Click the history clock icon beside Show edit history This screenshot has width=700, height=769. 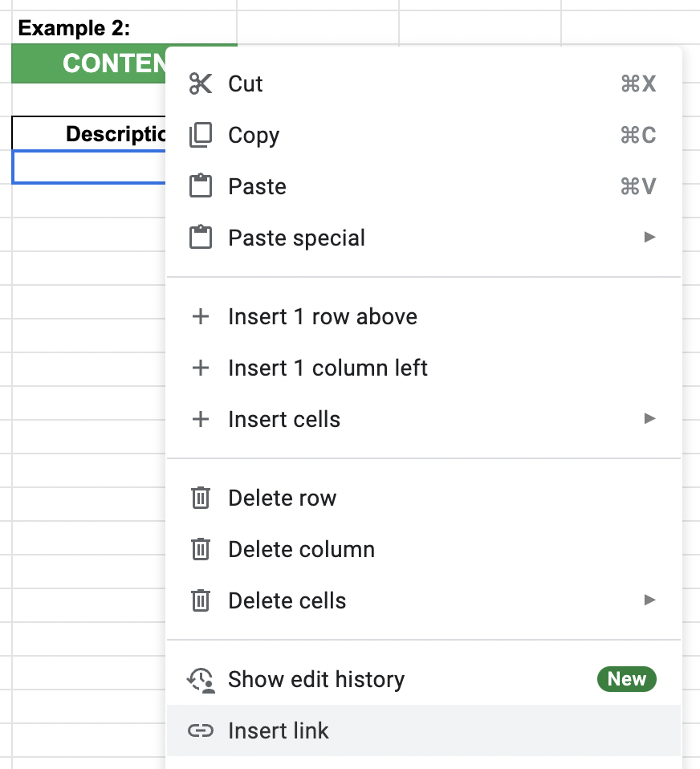pyautogui.click(x=200, y=679)
